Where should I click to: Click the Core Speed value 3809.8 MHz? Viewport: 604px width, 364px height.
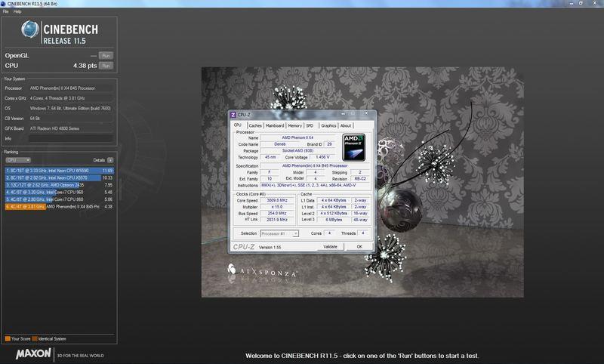pos(277,200)
